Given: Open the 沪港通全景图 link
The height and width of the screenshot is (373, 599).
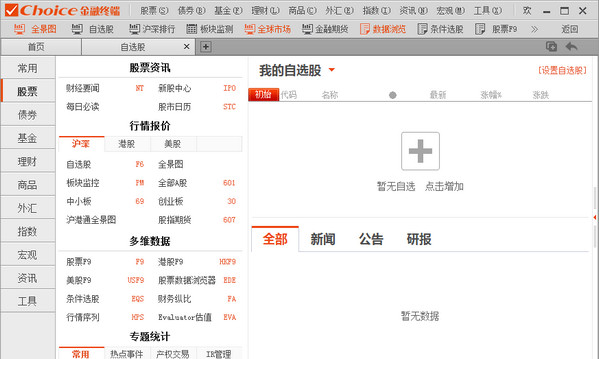Looking at the screenshot, I should [x=91, y=220].
